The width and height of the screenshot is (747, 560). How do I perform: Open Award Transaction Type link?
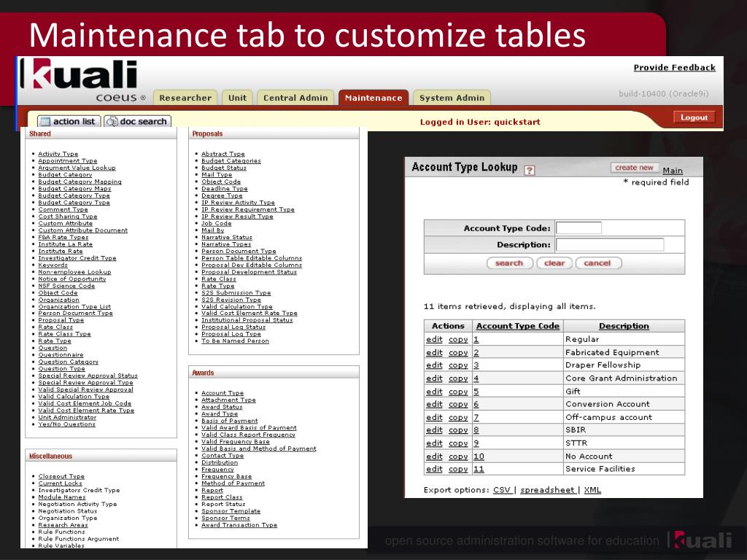[x=239, y=525]
